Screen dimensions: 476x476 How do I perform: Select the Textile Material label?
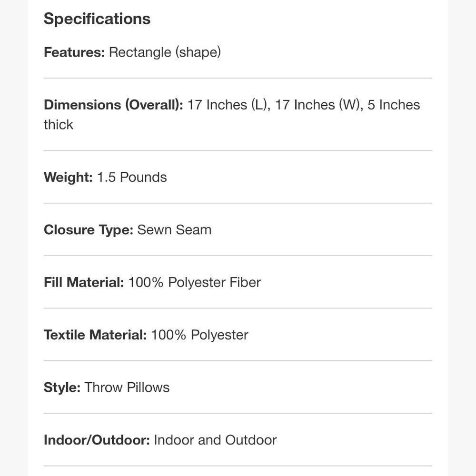coord(95,335)
